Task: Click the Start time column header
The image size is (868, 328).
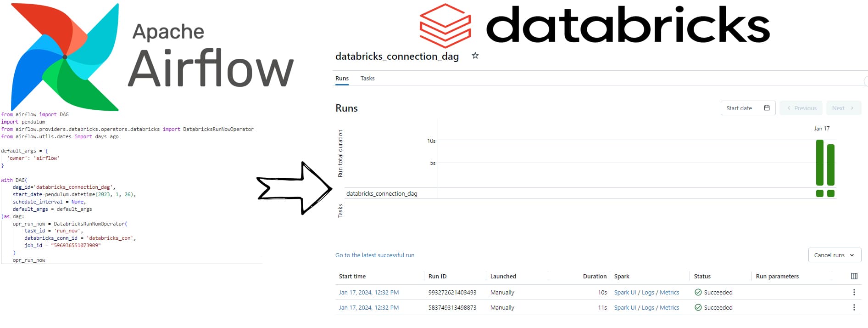Action: click(352, 276)
